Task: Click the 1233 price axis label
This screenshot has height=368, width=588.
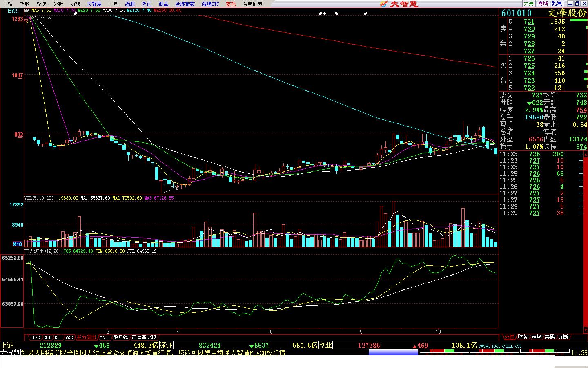Action: coord(18,19)
